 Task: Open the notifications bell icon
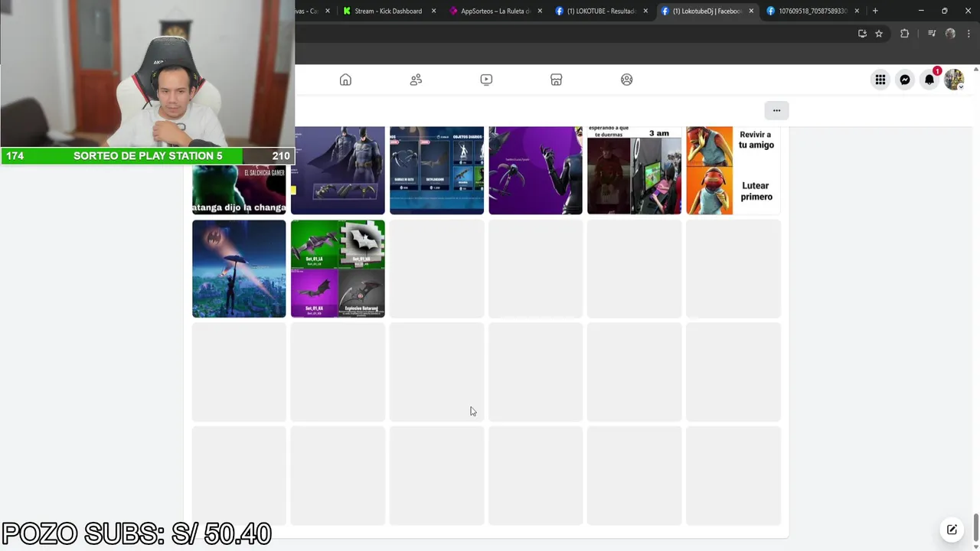tap(929, 80)
